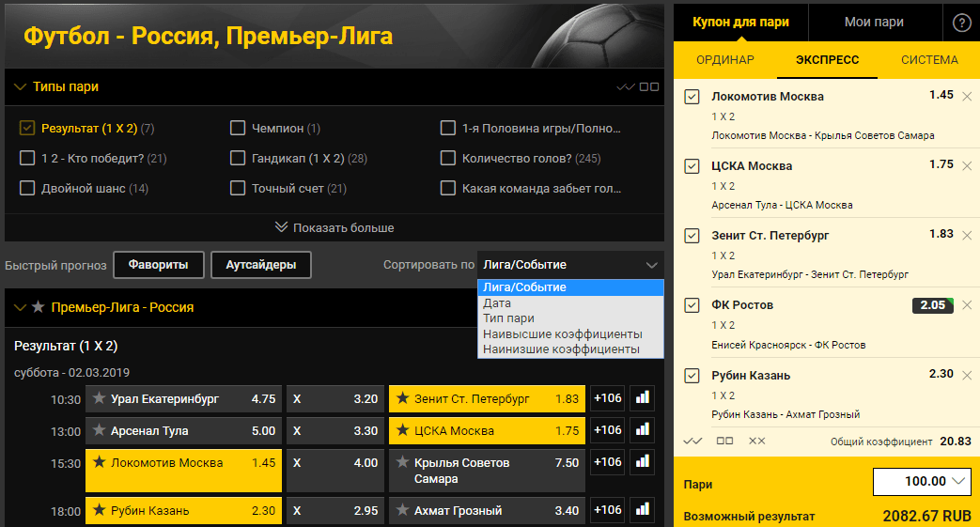Screen dimensions: 980x527
Task: Choose Наинизшие коэффициенты sort option
Action: pos(570,349)
